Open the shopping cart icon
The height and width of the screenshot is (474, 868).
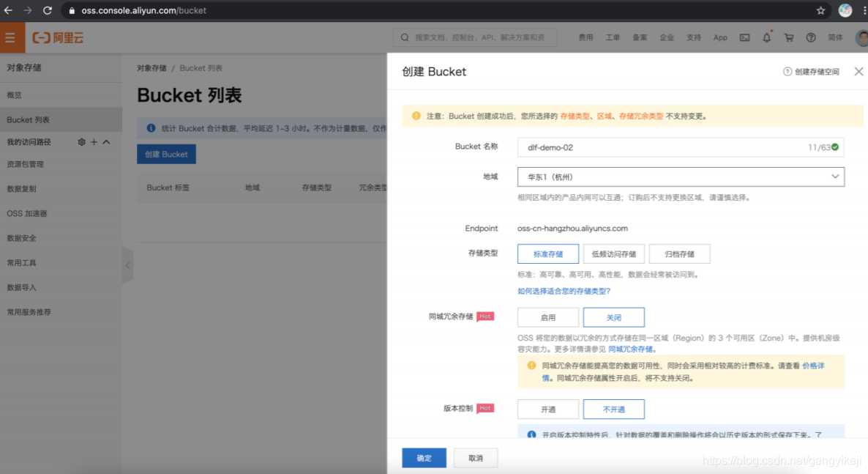pyautogui.click(x=788, y=37)
